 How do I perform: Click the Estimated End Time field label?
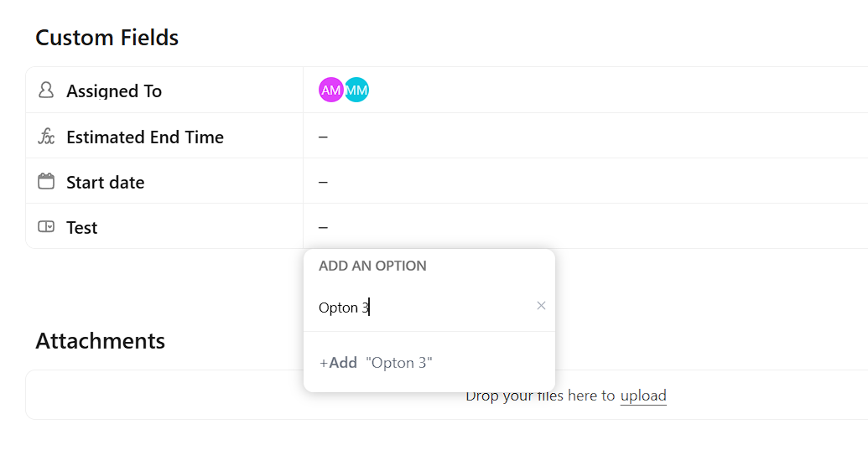tap(145, 137)
